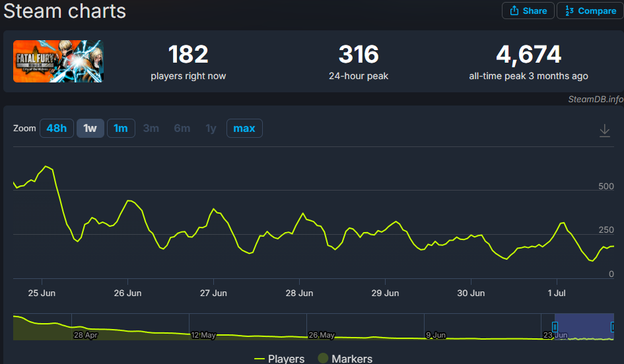Select the disabled 1y zoom option
Viewport: 624px width, 364px height.
[211, 129]
